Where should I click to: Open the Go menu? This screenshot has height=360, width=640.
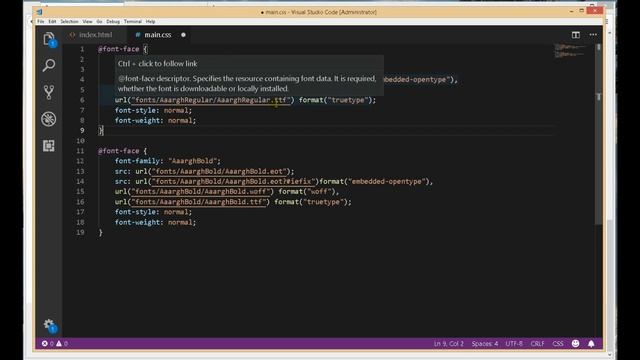pos(99,22)
